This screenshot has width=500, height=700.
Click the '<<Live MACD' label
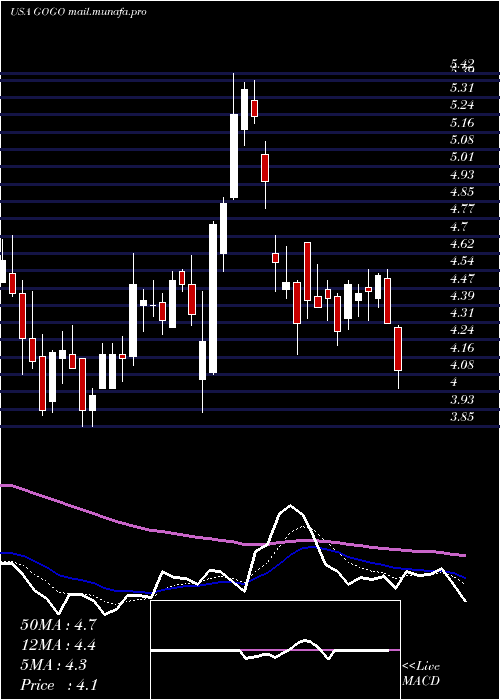[x=421, y=673]
